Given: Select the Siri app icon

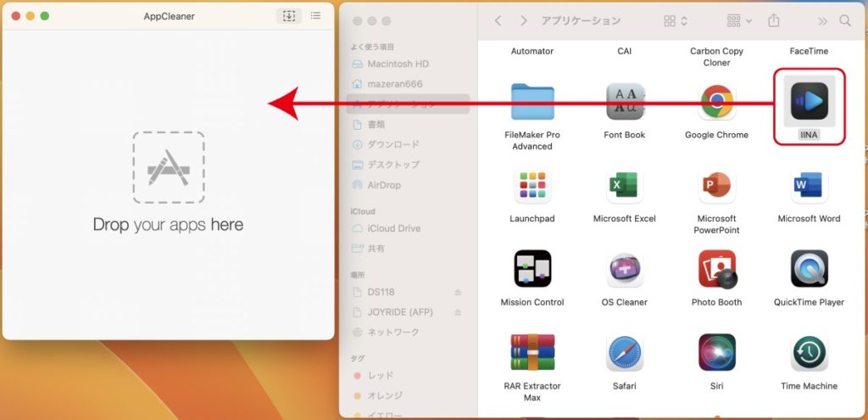Looking at the screenshot, I should click(717, 352).
